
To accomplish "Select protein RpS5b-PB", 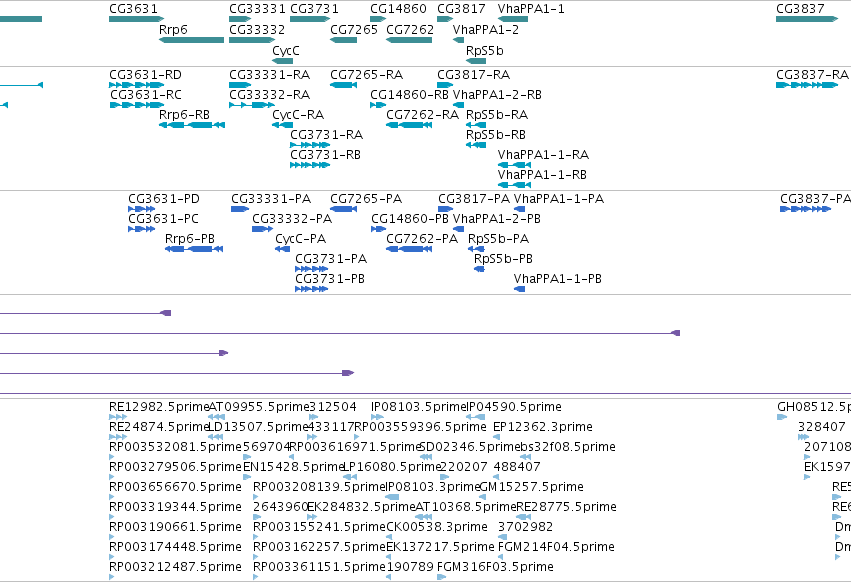I will tap(504, 259).
